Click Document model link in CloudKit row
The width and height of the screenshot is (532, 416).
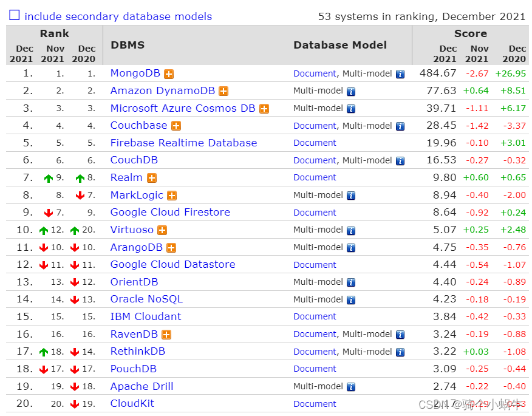click(x=315, y=404)
